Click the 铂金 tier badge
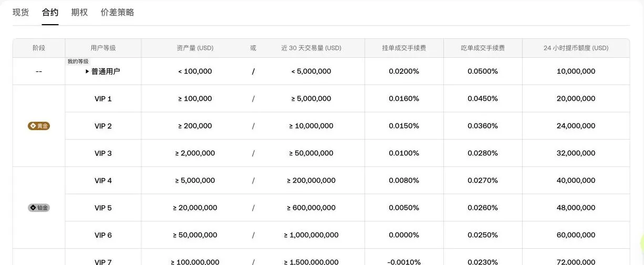Image resolution: width=644 pixels, height=265 pixels. (39, 208)
